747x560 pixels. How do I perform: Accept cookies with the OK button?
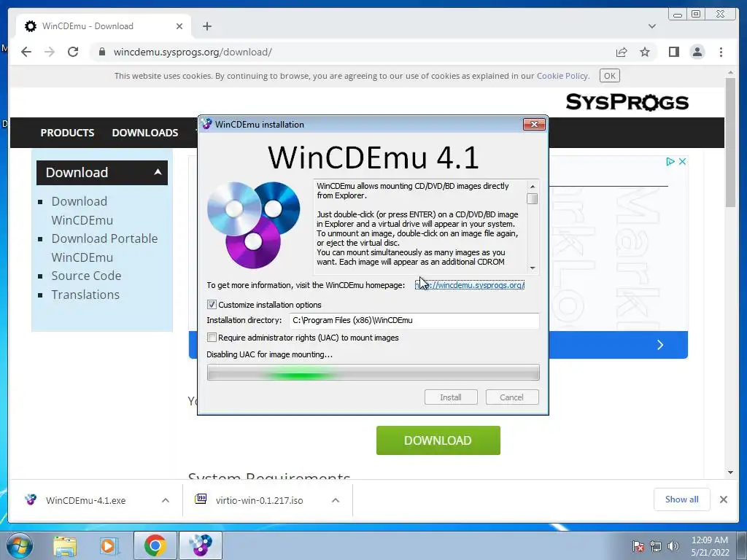[x=609, y=76]
